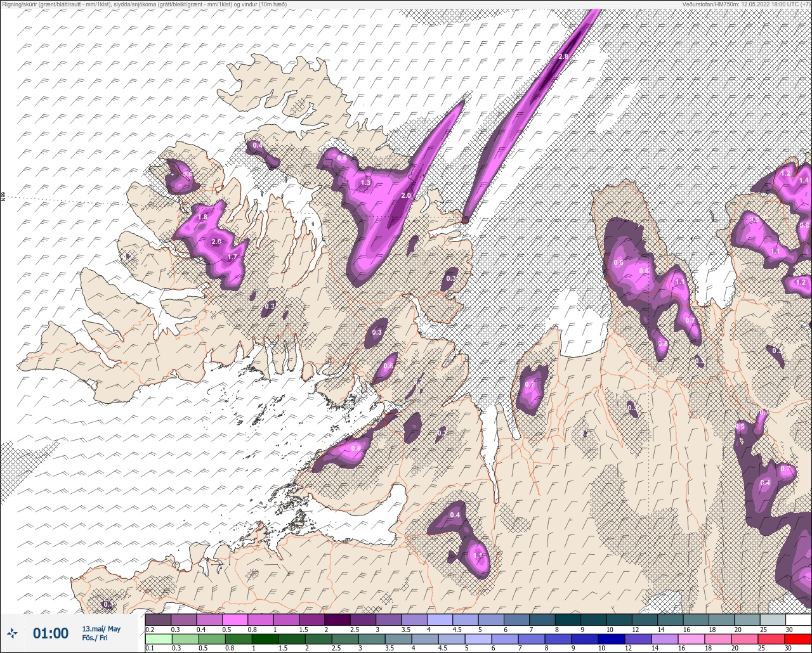Pick the white swatch ending the upper legend

(798, 619)
